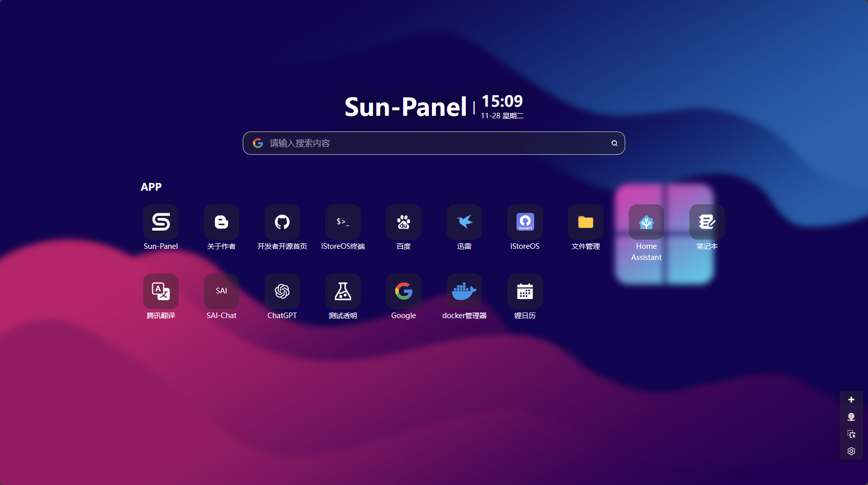Open the search engine selector Google logo
Viewport: 868px width, 485px height.
tap(258, 143)
